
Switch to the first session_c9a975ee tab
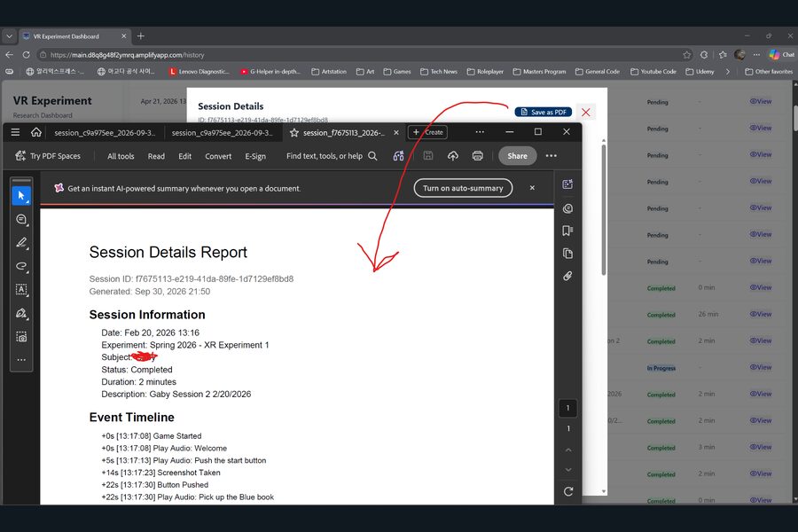pos(105,132)
